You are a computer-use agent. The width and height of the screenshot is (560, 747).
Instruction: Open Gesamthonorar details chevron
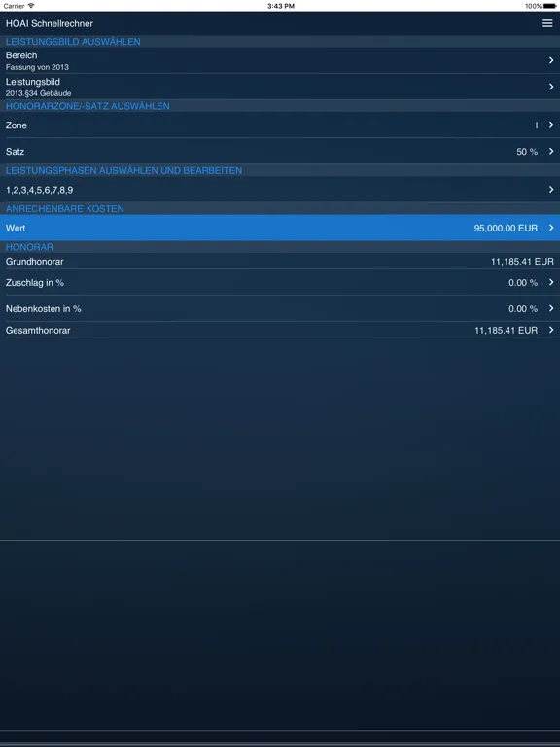pyautogui.click(x=551, y=330)
